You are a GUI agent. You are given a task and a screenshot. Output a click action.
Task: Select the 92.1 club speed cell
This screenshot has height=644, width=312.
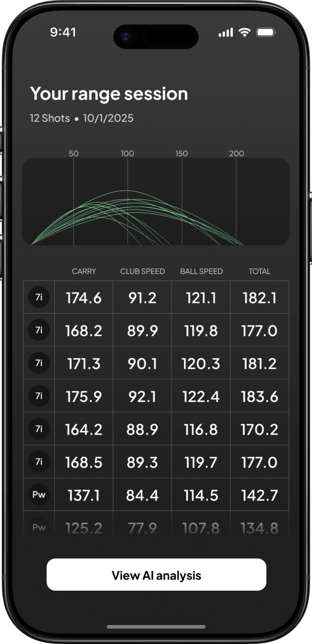(x=142, y=396)
